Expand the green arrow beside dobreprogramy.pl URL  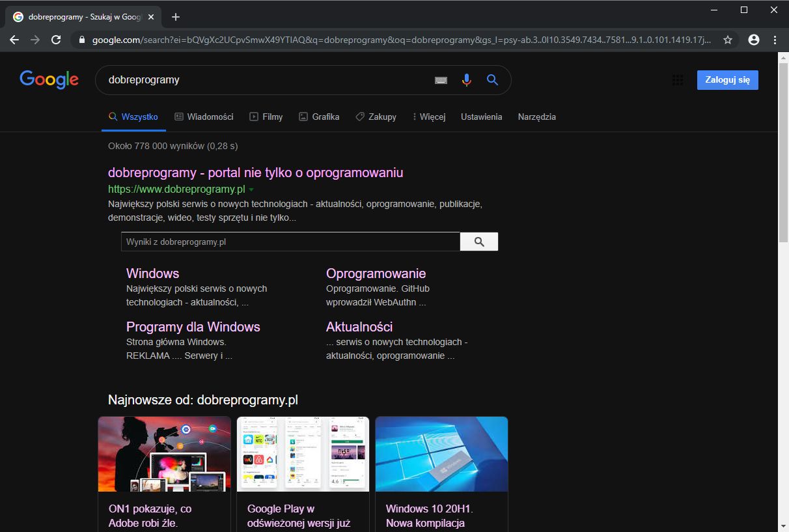click(251, 190)
